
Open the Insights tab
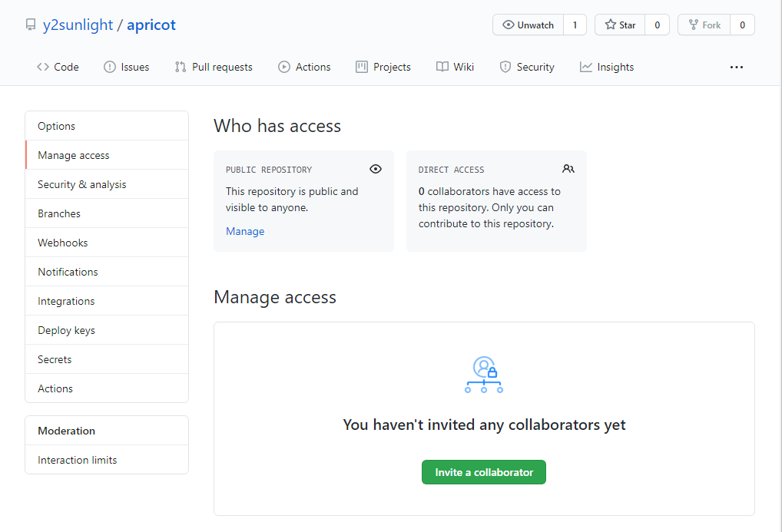click(x=607, y=68)
